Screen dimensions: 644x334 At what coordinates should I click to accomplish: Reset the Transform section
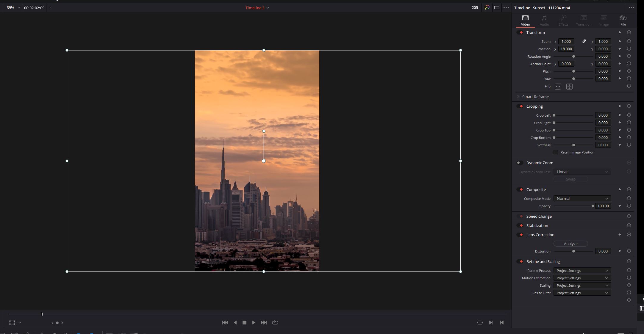(629, 32)
